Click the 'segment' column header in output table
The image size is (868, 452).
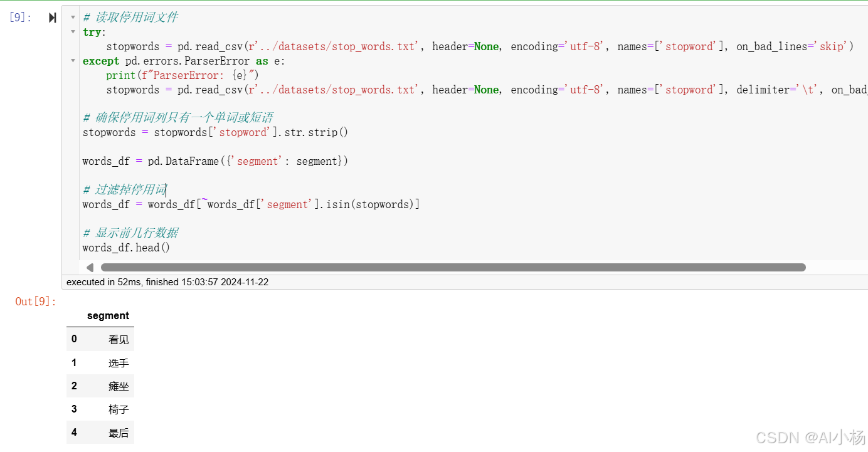[x=108, y=316]
